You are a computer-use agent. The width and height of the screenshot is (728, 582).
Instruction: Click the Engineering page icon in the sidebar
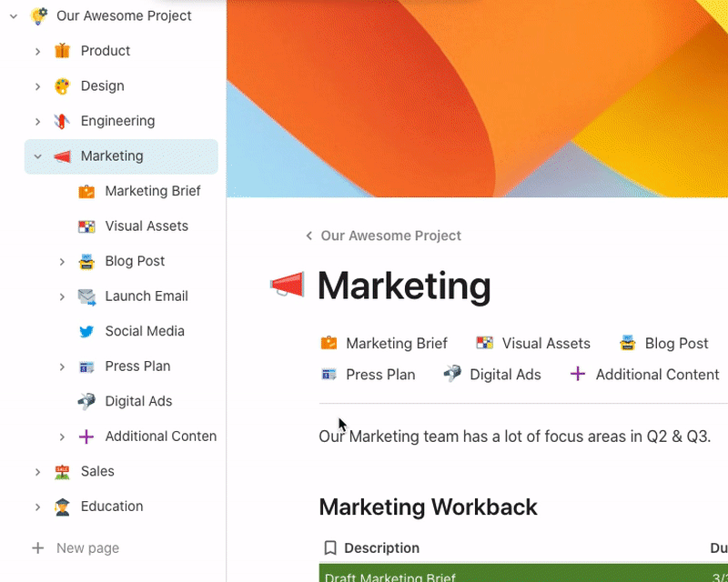tap(62, 121)
